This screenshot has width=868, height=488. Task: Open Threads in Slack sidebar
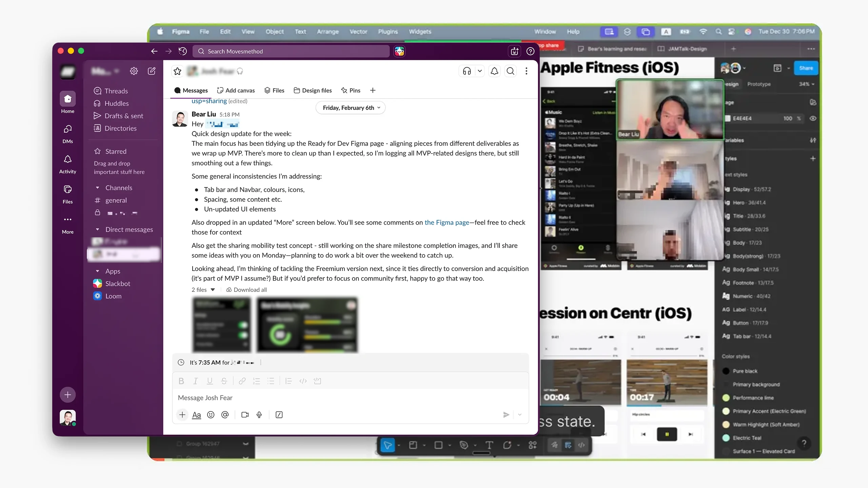click(116, 91)
